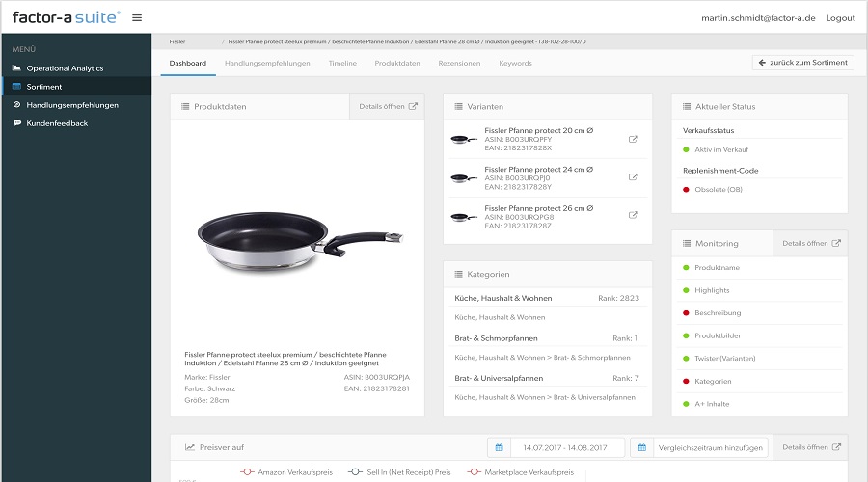This screenshot has height=482, width=868.
Task: Click Fissler Pfanne protect 26 cm thumbnail
Action: tap(464, 217)
